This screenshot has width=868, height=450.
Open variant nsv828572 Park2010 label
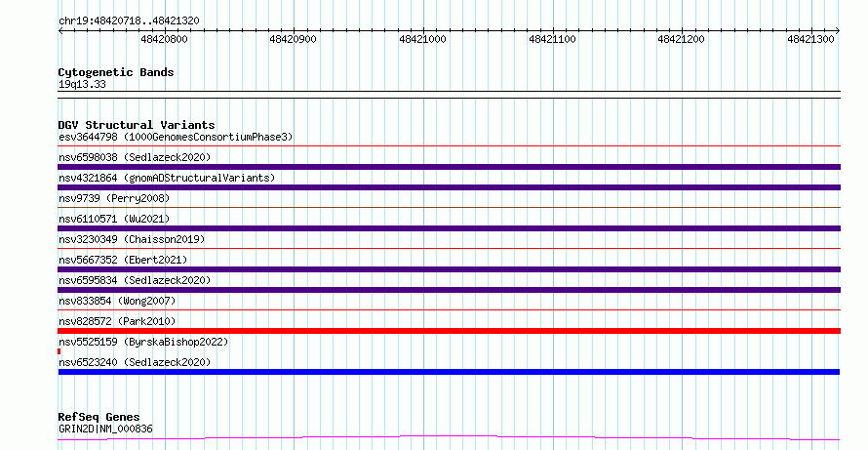117,321
